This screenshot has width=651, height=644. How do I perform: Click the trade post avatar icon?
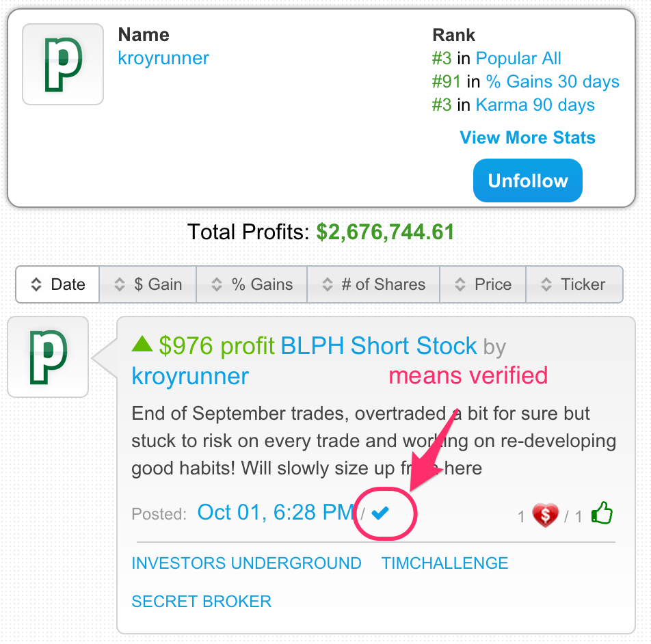click(x=48, y=356)
